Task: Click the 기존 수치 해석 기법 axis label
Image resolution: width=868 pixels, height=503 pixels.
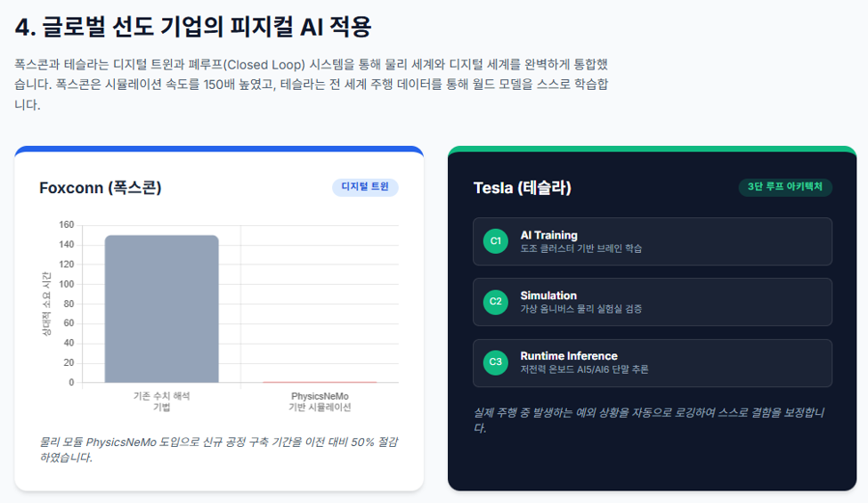Action: pos(162,402)
